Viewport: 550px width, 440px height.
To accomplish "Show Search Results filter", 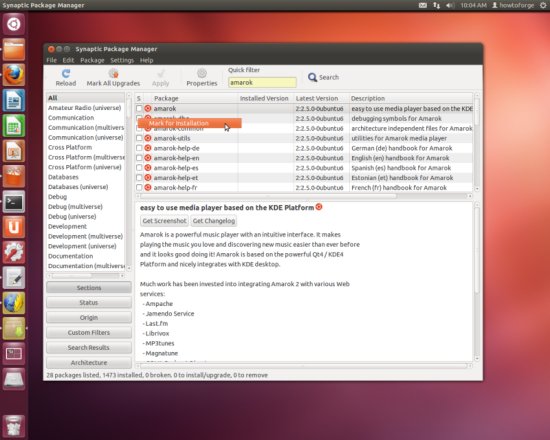I will click(x=89, y=348).
